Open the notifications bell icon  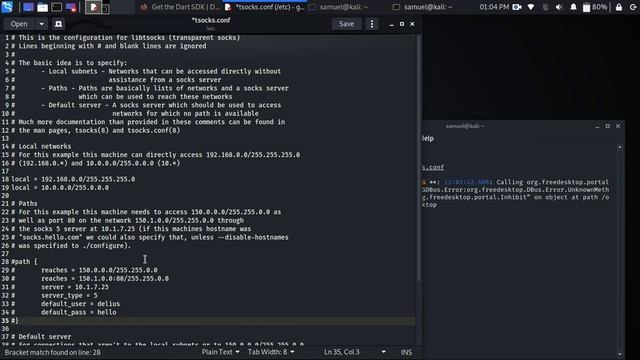(x=573, y=7)
